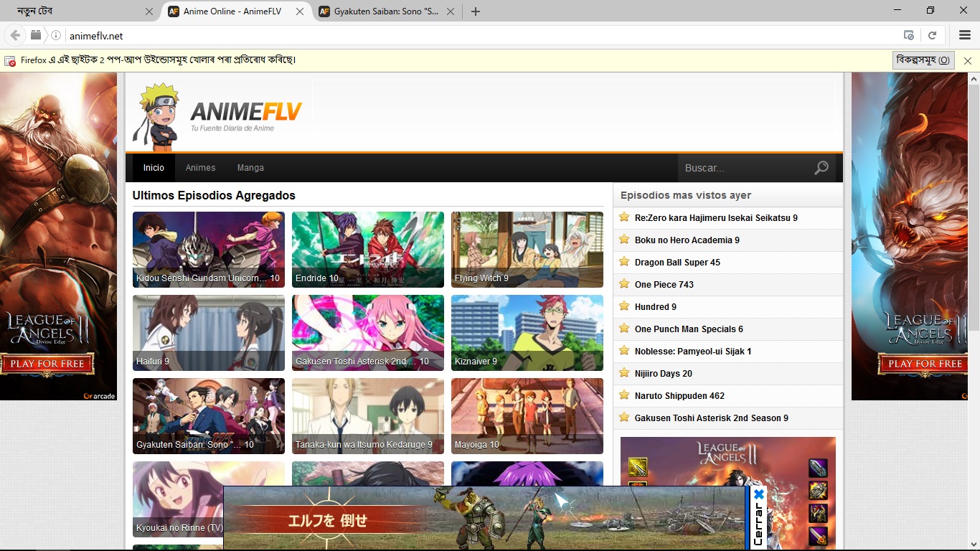Close the bottom ad with blue X
Viewport: 980px width, 551px height.
[x=759, y=494]
